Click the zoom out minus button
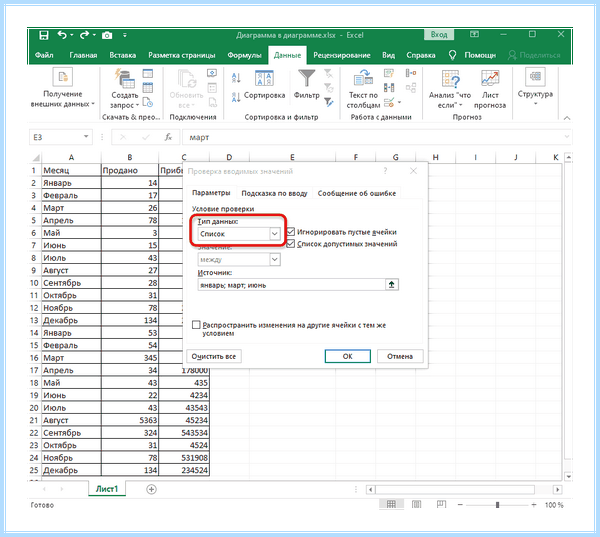Image resolution: width=600 pixels, height=537 pixels. (460, 505)
